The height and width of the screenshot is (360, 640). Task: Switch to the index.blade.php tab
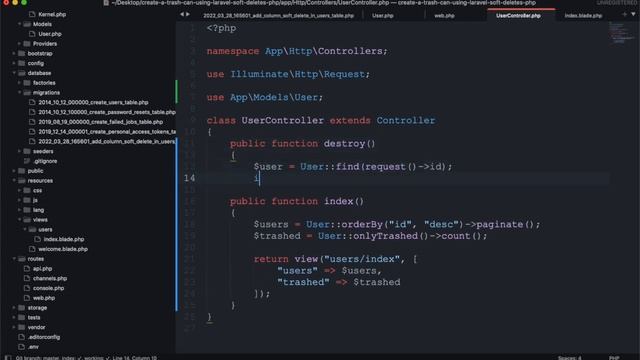tap(583, 16)
